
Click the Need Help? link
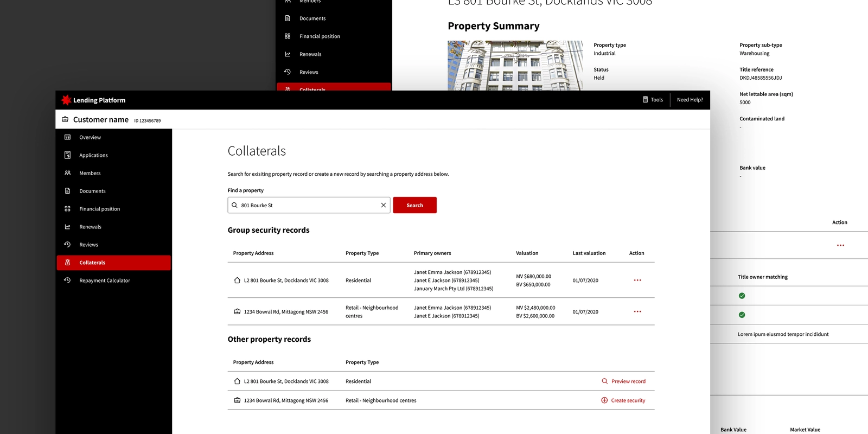690,100
